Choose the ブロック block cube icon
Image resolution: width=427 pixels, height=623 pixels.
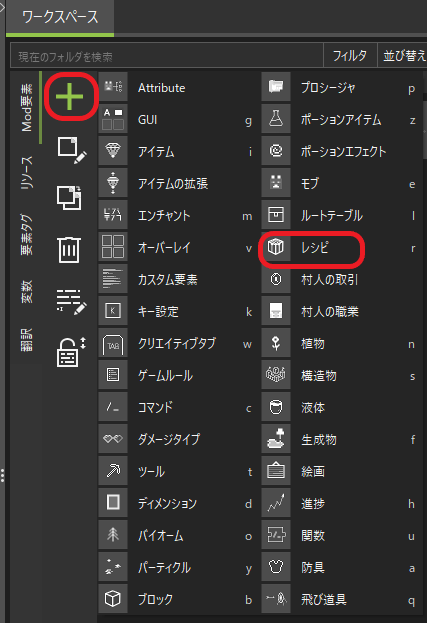[113, 598]
